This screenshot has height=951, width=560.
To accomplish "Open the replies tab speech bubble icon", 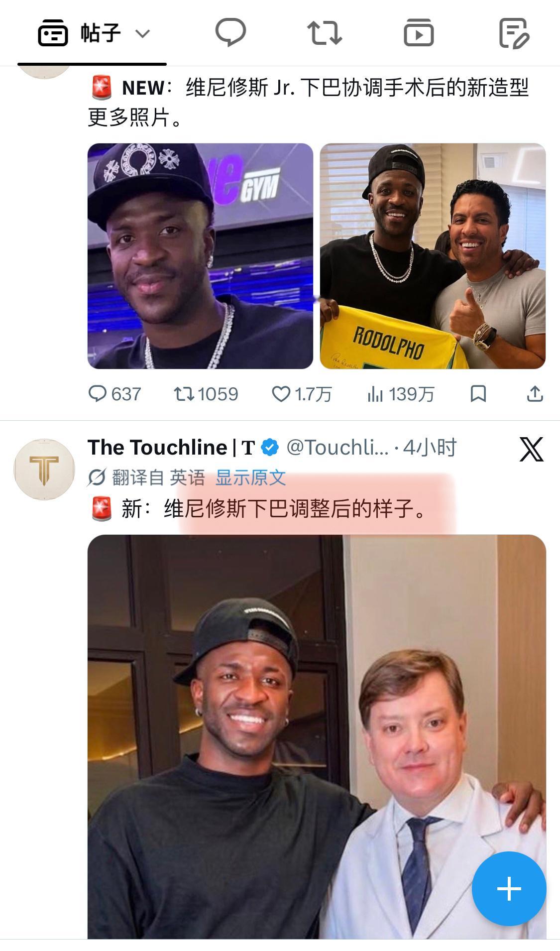I will (230, 33).
